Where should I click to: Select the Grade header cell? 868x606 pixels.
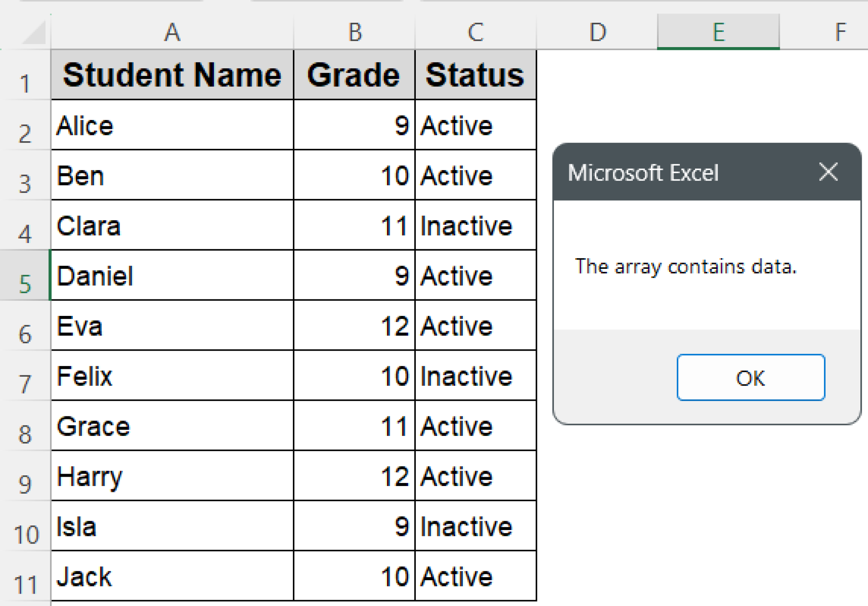pos(353,75)
